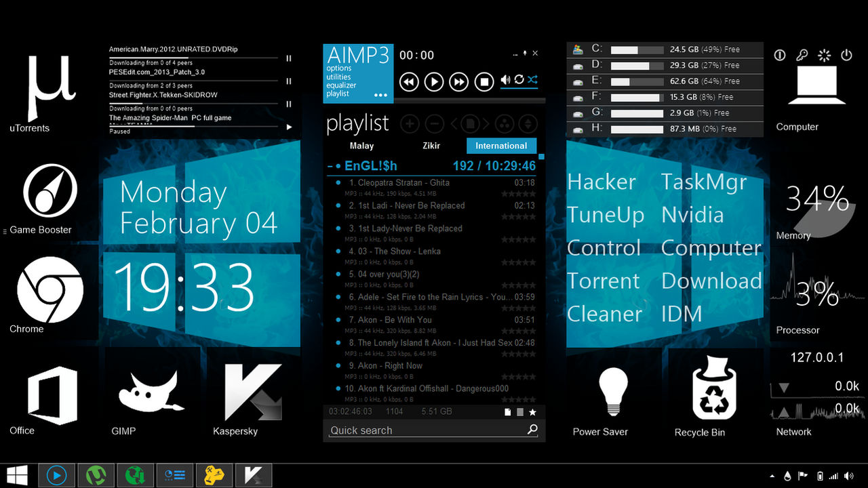Collapse the EnGL!$h playlist group

pyautogui.click(x=330, y=166)
